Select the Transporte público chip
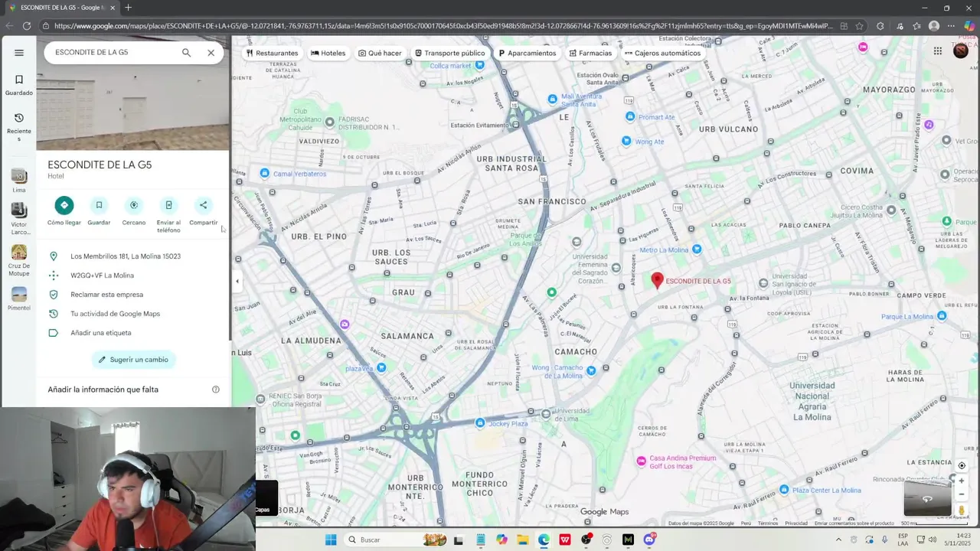 pos(449,54)
